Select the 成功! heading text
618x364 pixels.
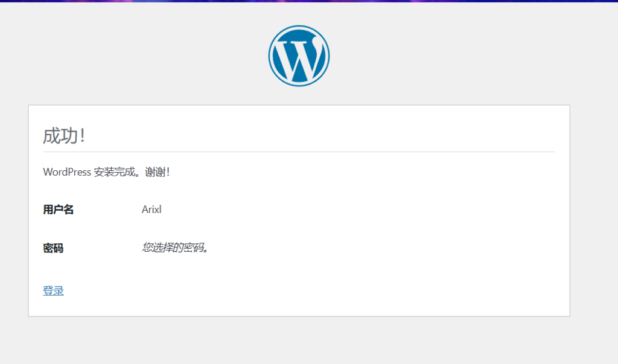coord(64,136)
